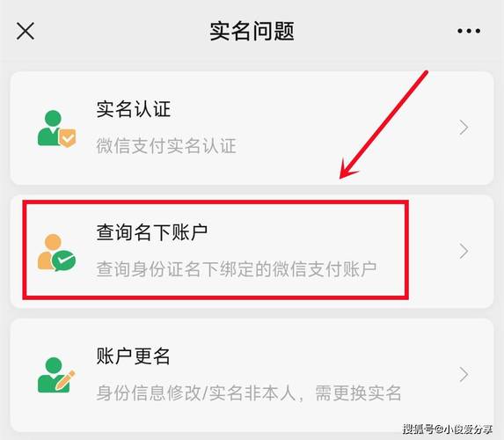Choose the 账户更名 title entry
504x440 pixels.
click(134, 356)
